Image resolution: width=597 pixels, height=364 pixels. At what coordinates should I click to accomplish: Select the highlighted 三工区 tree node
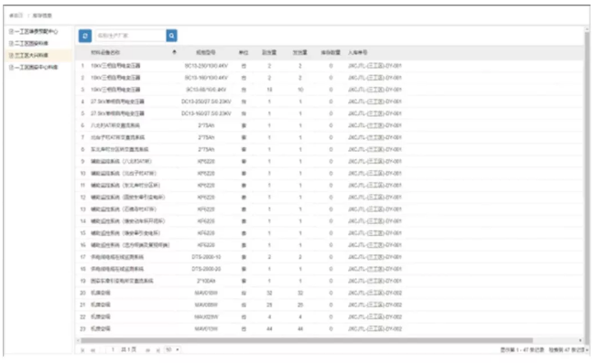tap(31, 55)
